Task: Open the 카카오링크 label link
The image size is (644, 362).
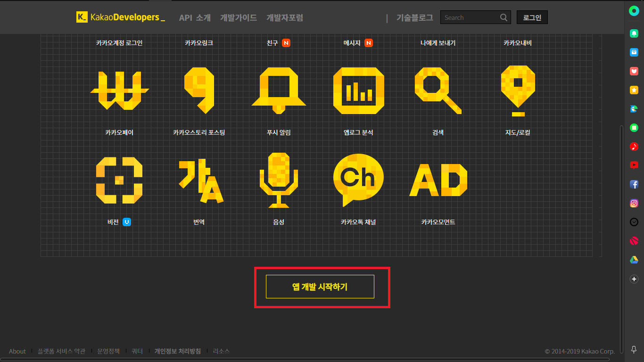Action: click(x=199, y=43)
